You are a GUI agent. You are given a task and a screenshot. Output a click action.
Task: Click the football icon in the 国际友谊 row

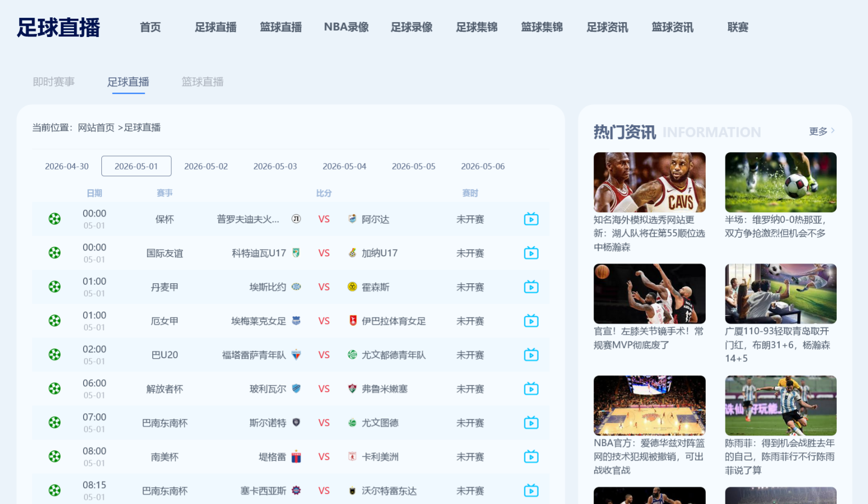point(55,253)
